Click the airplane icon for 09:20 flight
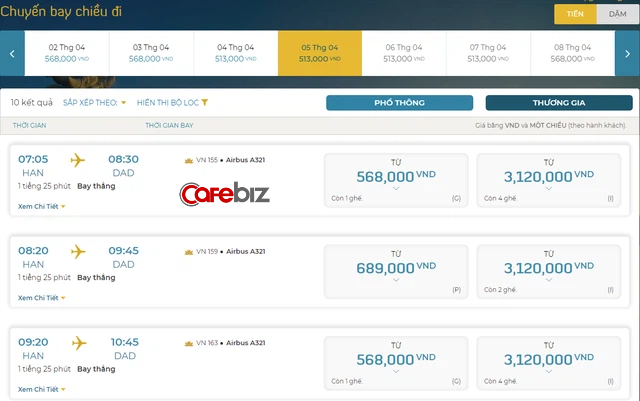 (79, 343)
